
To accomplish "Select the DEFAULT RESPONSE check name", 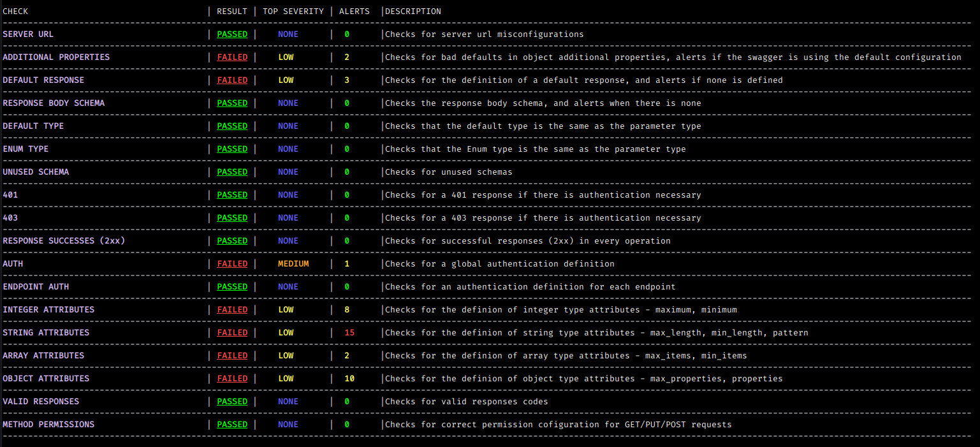I will coord(43,80).
